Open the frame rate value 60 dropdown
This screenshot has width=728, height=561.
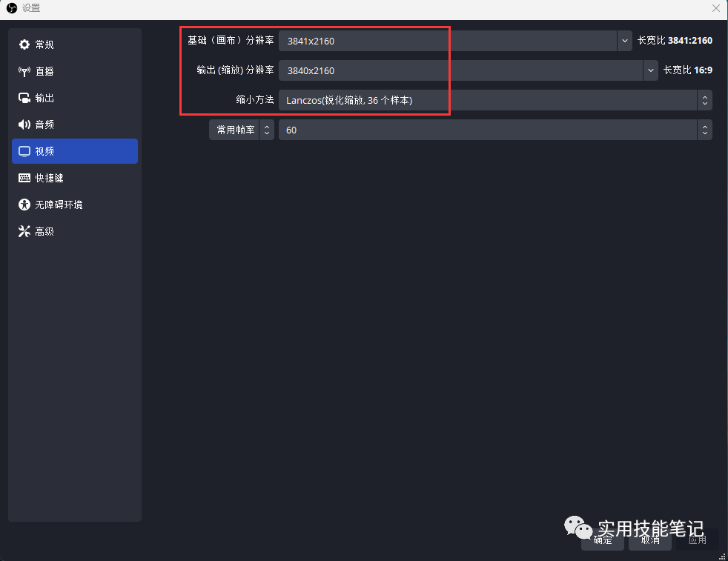pyautogui.click(x=495, y=130)
